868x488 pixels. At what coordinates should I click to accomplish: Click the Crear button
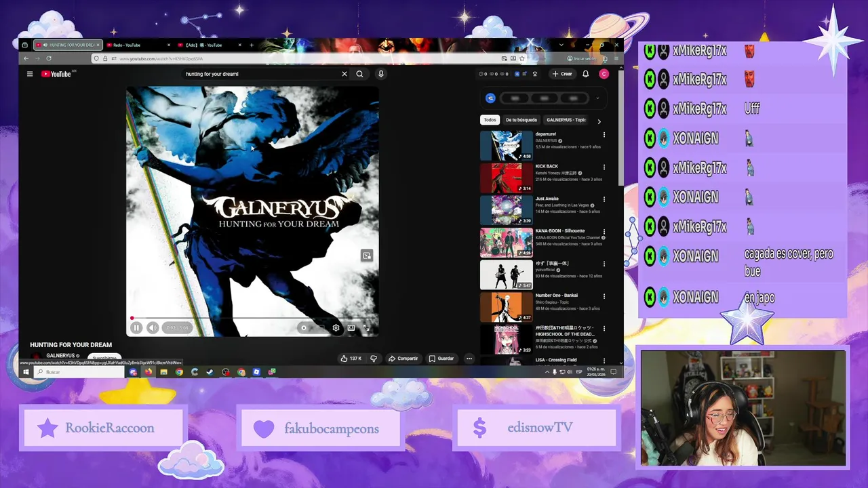click(562, 74)
